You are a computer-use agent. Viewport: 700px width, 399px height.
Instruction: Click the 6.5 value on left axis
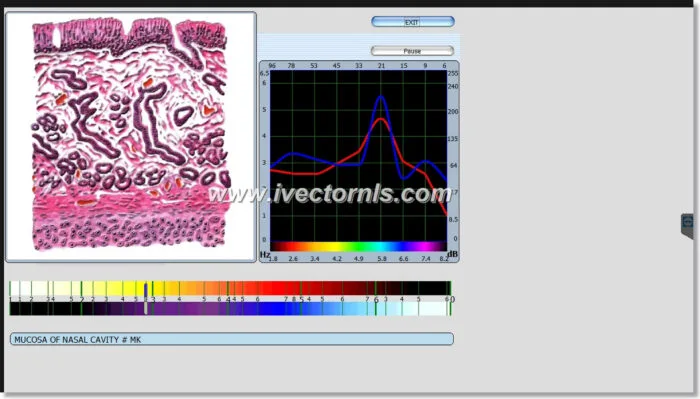pyautogui.click(x=264, y=74)
